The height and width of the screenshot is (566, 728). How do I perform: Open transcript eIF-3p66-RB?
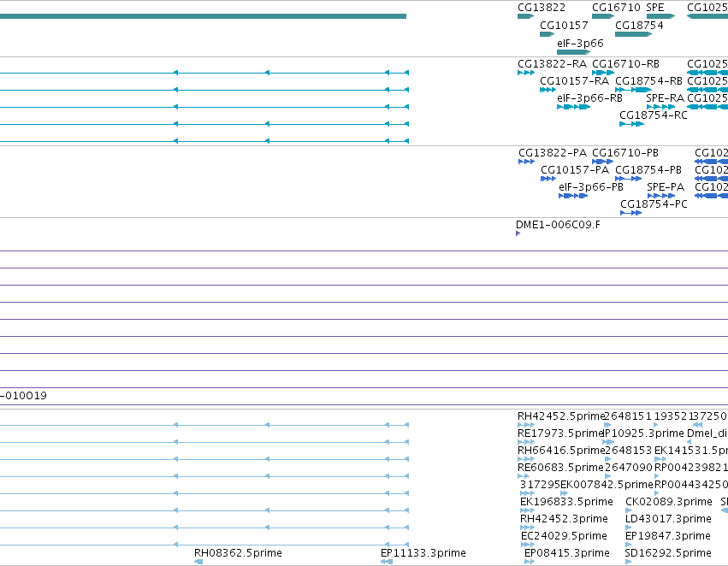[589, 98]
